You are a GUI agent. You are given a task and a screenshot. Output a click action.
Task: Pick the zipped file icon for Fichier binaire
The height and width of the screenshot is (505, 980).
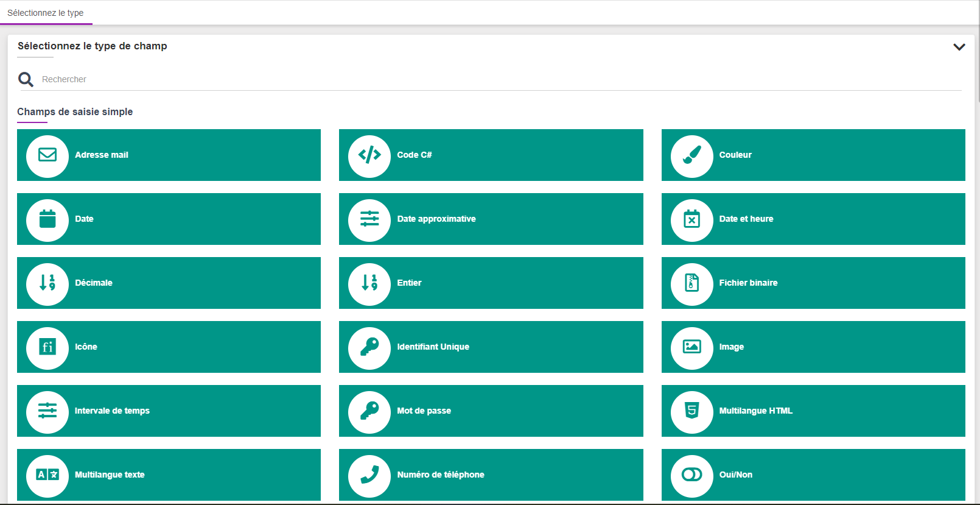point(691,283)
